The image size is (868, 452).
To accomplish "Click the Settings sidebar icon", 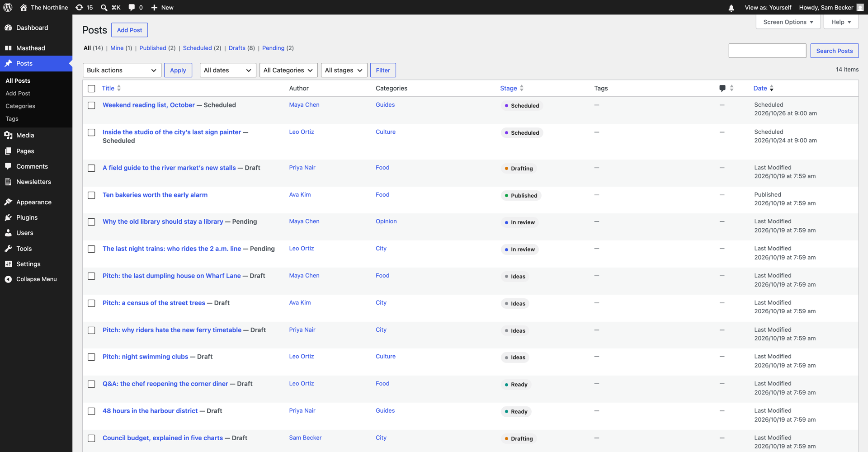I will point(8,264).
